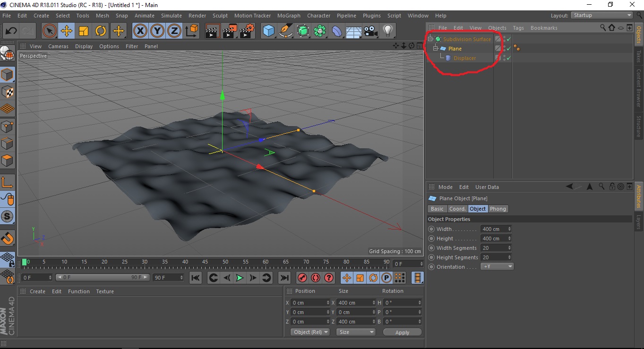The height and width of the screenshot is (349, 644).
Task: Open the viewport Cameras menu
Action: click(x=58, y=46)
